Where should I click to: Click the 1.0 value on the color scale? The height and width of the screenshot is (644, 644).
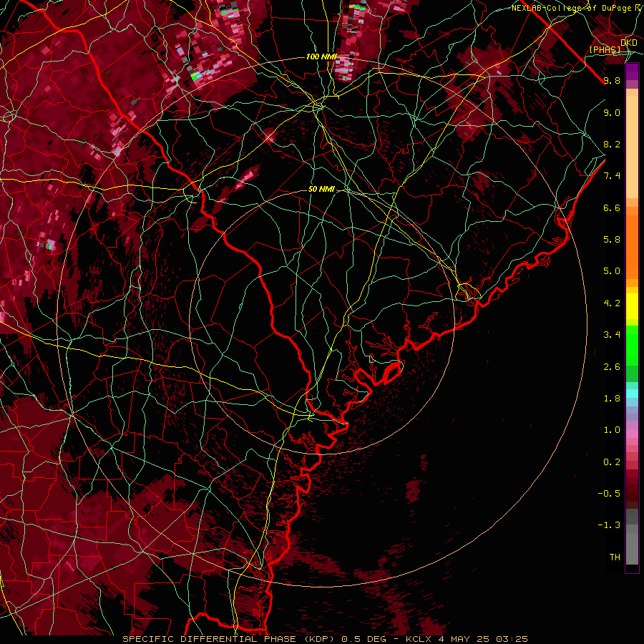[612, 430]
